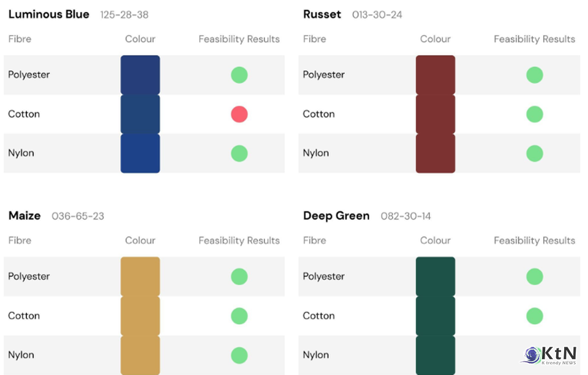Click the green feasibility dot for Russet Cotton

pos(534,114)
